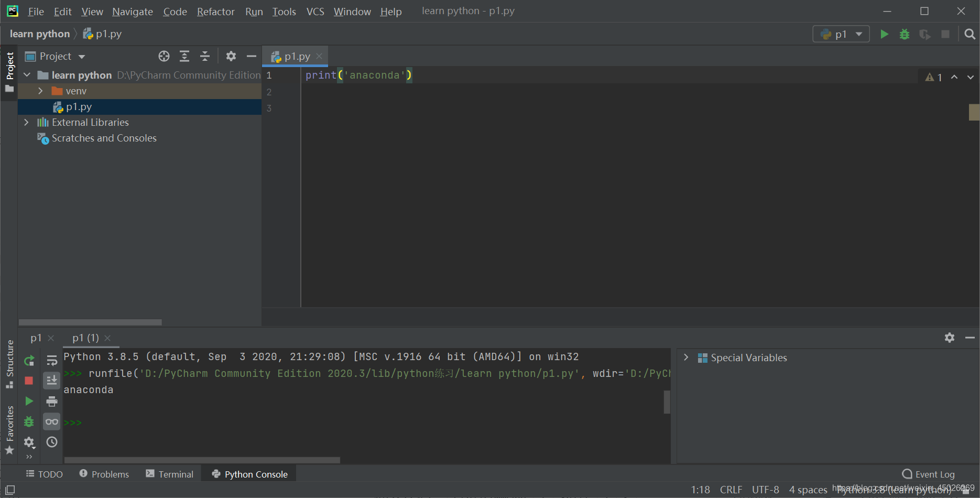Expand the venv folder

[40, 91]
